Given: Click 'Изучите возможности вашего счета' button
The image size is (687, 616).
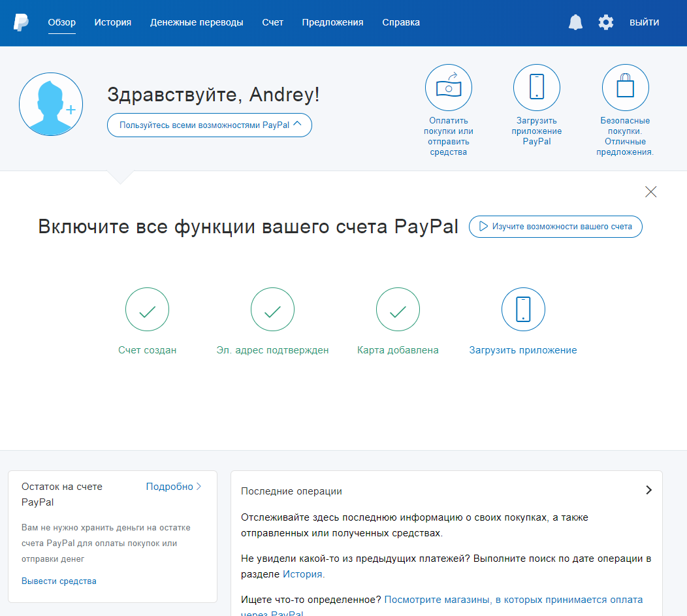Looking at the screenshot, I should [x=556, y=227].
